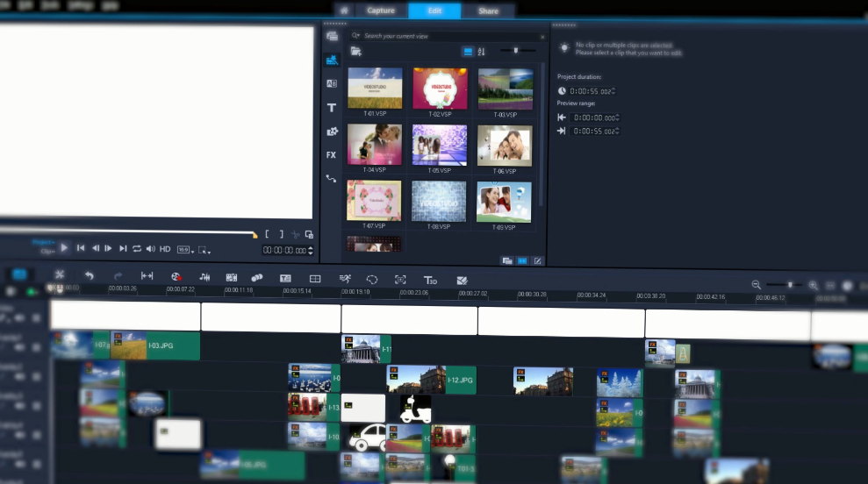868x484 pixels.
Task: Click the Record/Capture option icon
Action: (x=176, y=277)
